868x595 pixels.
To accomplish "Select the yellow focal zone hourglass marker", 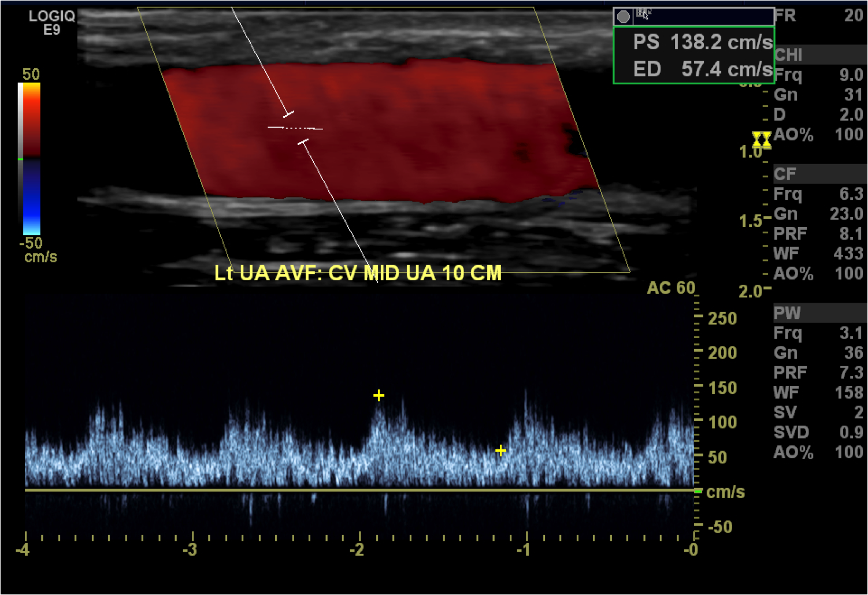I will click(x=761, y=140).
